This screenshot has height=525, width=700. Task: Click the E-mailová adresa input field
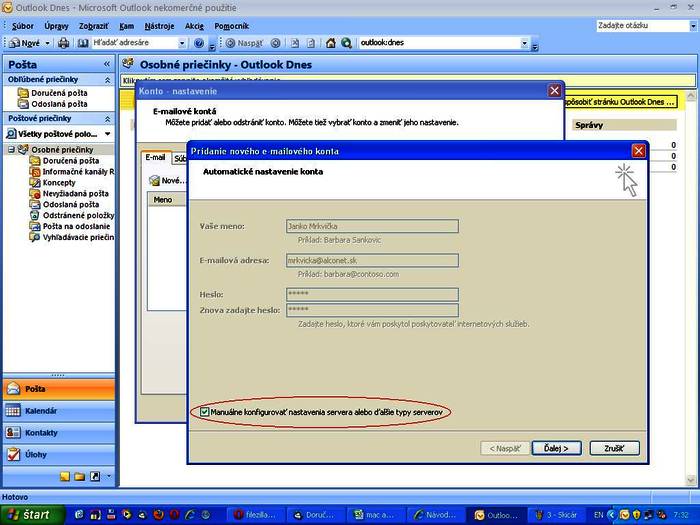pos(372,260)
